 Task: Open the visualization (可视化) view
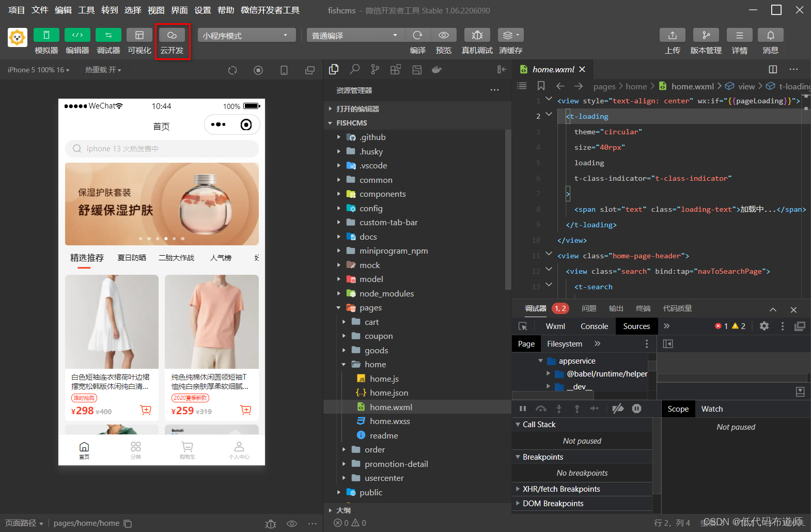[139, 35]
